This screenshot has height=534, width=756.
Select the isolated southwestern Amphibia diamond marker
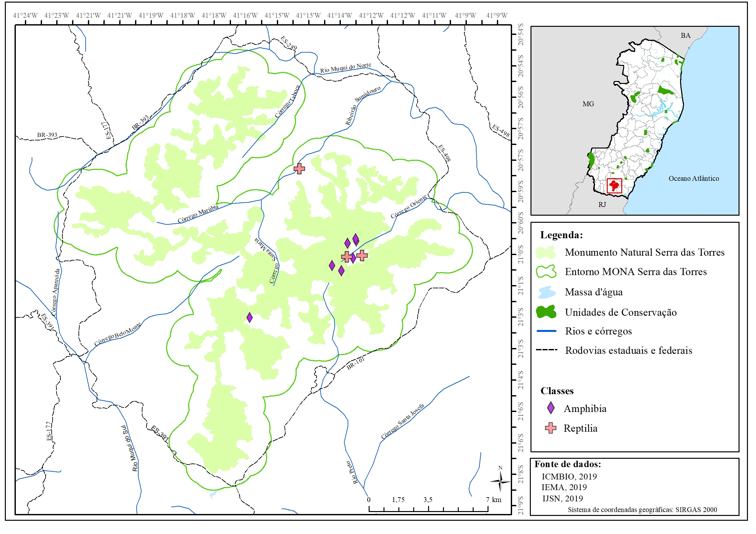250,317
